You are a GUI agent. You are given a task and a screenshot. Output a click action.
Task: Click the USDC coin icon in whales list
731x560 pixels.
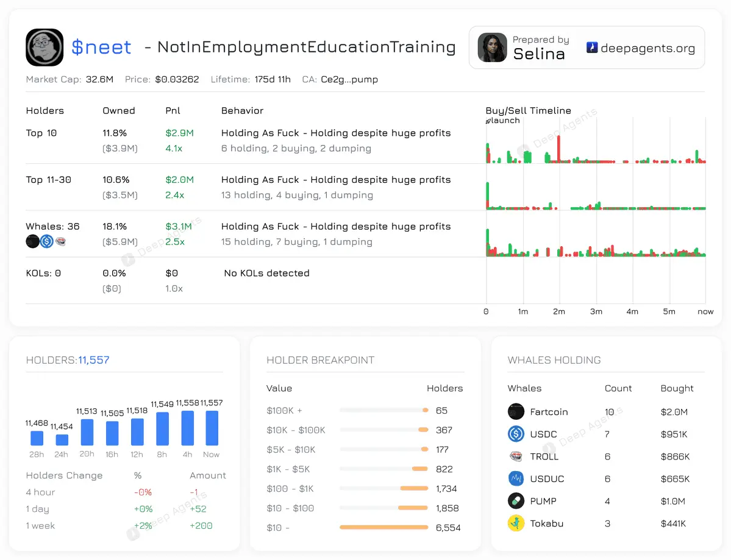click(x=516, y=434)
